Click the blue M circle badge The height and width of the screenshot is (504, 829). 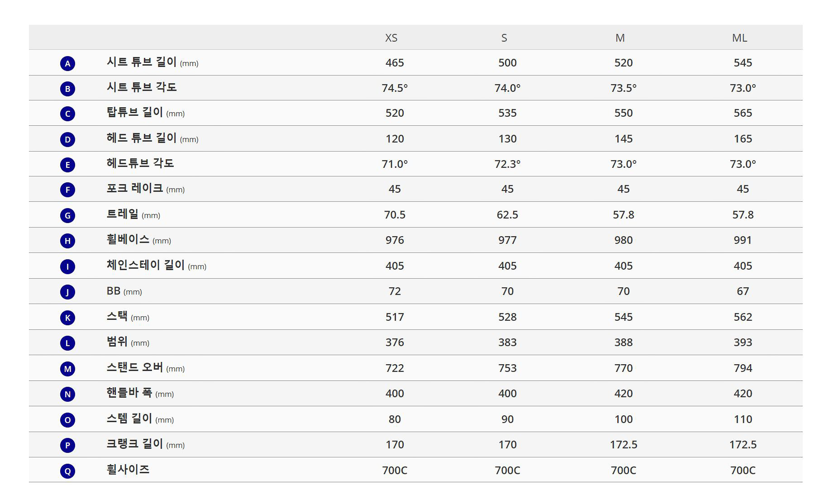(x=67, y=369)
